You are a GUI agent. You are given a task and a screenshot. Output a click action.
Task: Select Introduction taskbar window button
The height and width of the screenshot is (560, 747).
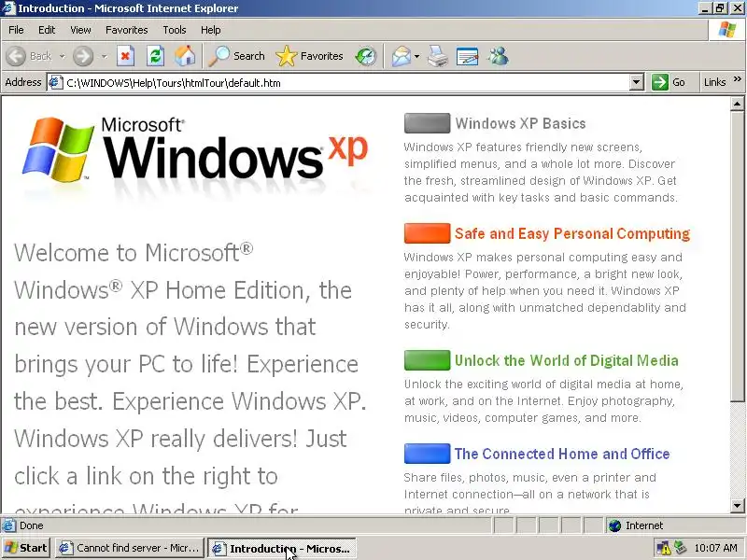tap(282, 548)
